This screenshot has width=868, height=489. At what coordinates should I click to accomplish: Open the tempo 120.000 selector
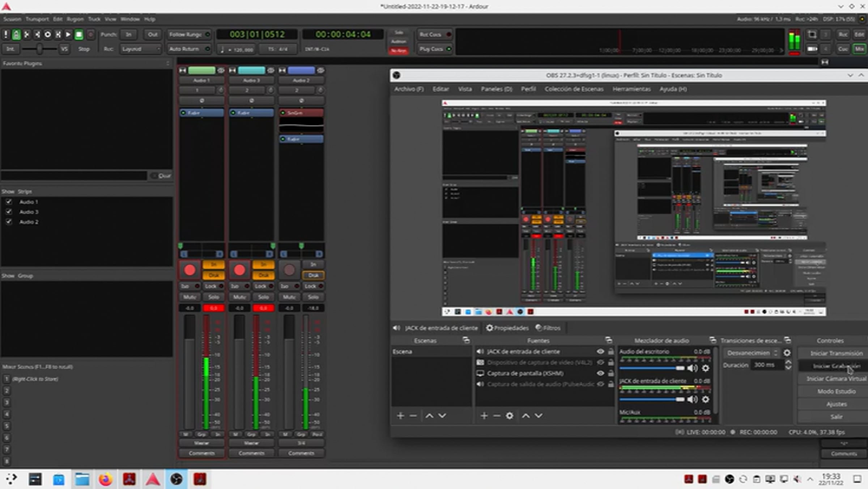pyautogui.click(x=237, y=49)
